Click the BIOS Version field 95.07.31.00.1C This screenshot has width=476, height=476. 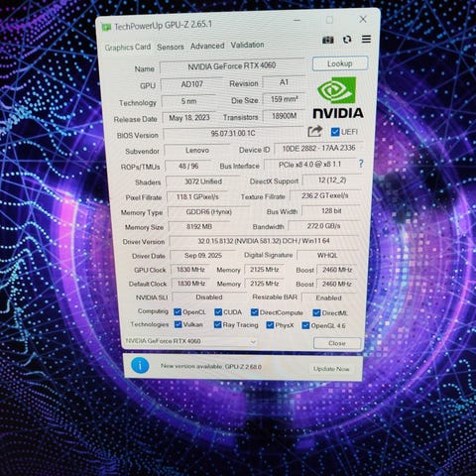233,133
